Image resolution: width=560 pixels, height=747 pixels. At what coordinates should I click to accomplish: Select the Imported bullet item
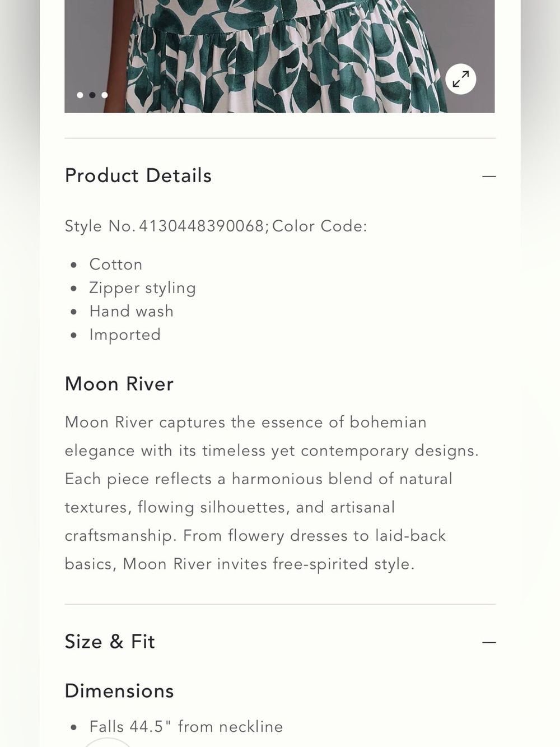point(125,335)
